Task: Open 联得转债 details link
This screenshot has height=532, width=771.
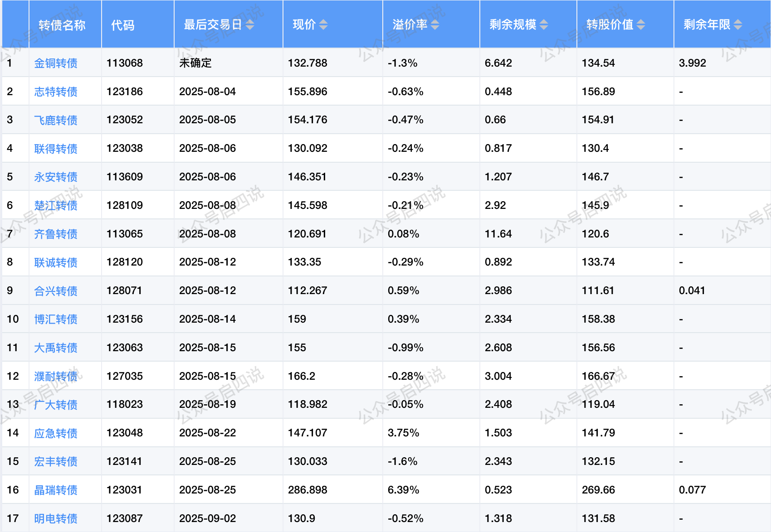Action: click(x=56, y=149)
